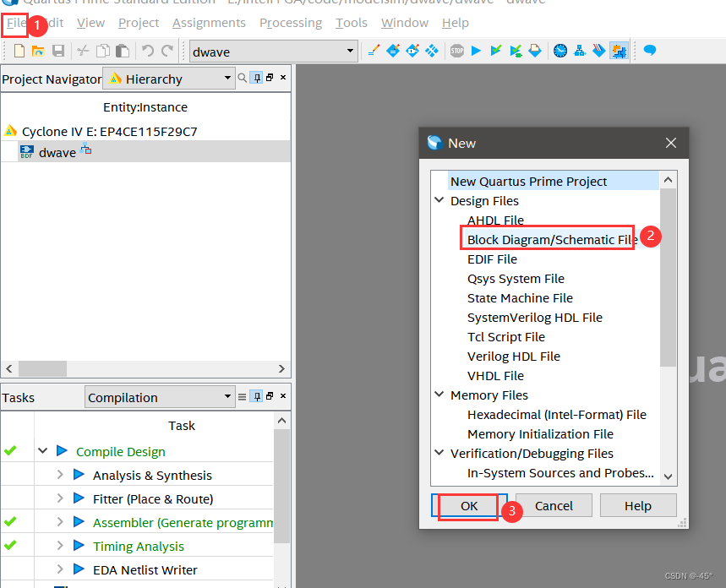The image size is (726, 588).
Task: Select New Quartus Prime Project
Action: [x=528, y=181]
